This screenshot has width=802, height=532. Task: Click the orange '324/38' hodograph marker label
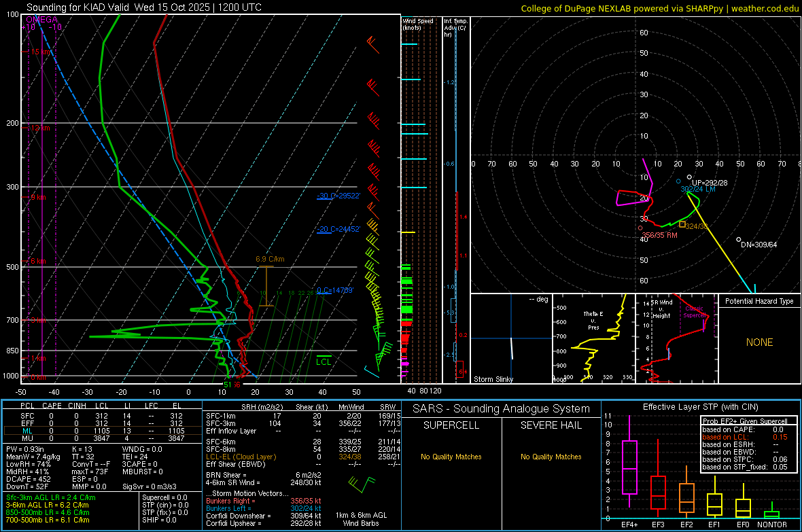697,226
